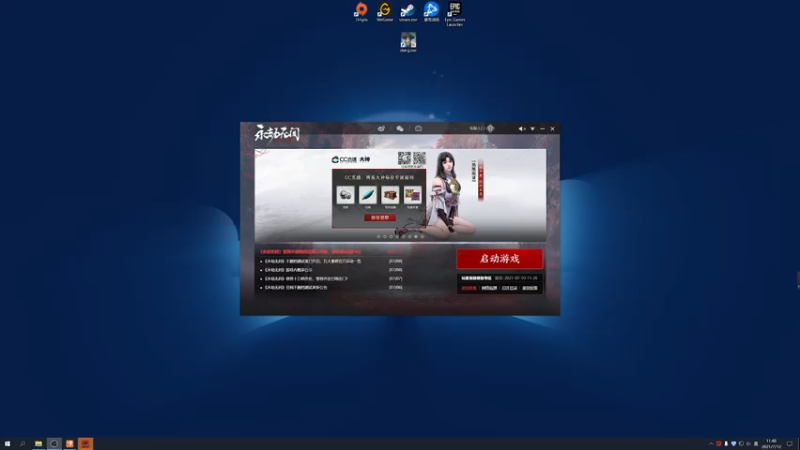Close the game launcher window
This screenshot has height=450, width=800.
(552, 129)
